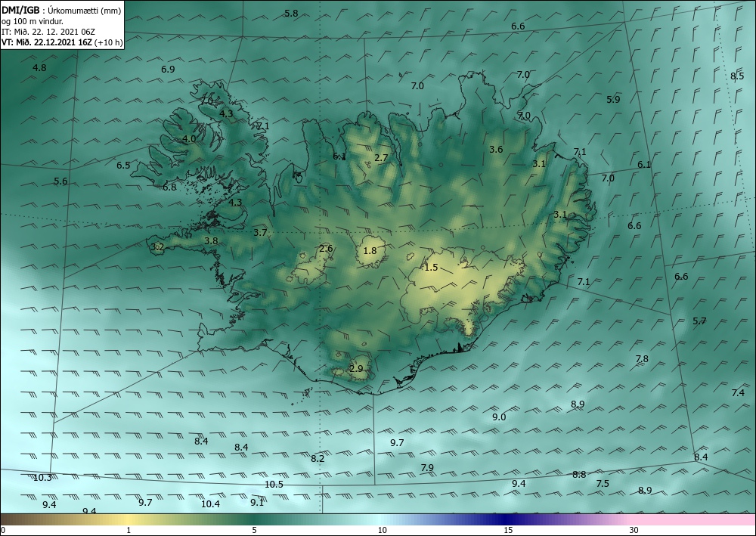Select the 1.8 value on Hofsjökull glacier
Screen dimensions: 756x536
(370, 251)
